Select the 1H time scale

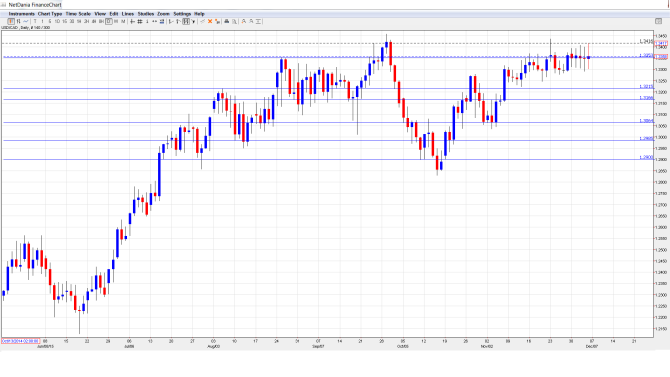click(x=79, y=21)
